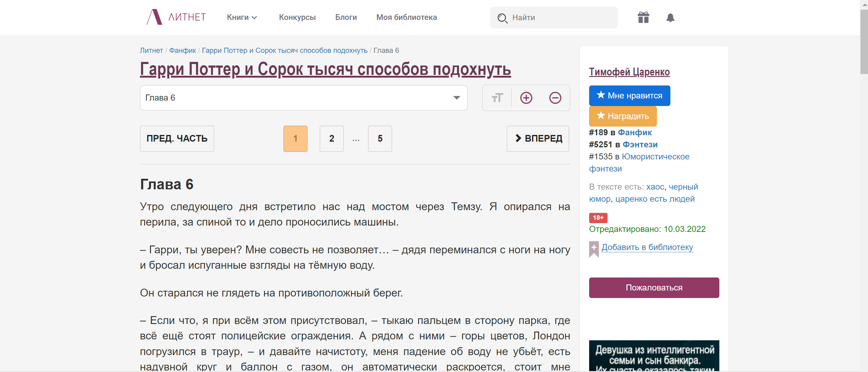Image resolution: width=868 pixels, height=372 pixels.
Task: Open notifications bell icon
Action: click(x=670, y=18)
